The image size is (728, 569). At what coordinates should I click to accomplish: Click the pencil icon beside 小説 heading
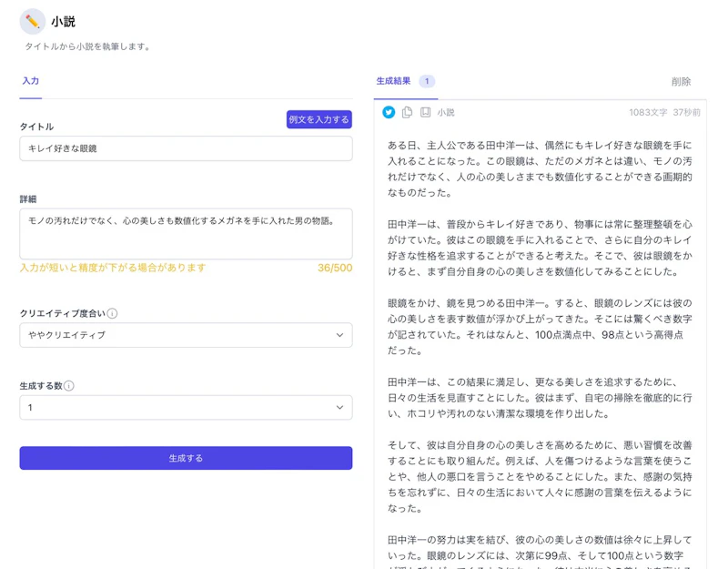pyautogui.click(x=33, y=21)
